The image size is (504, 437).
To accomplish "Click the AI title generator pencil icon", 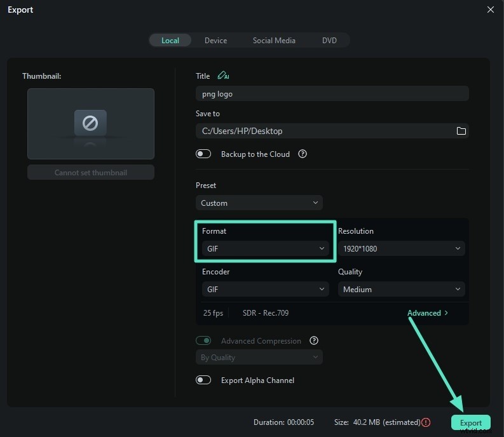I will point(222,76).
